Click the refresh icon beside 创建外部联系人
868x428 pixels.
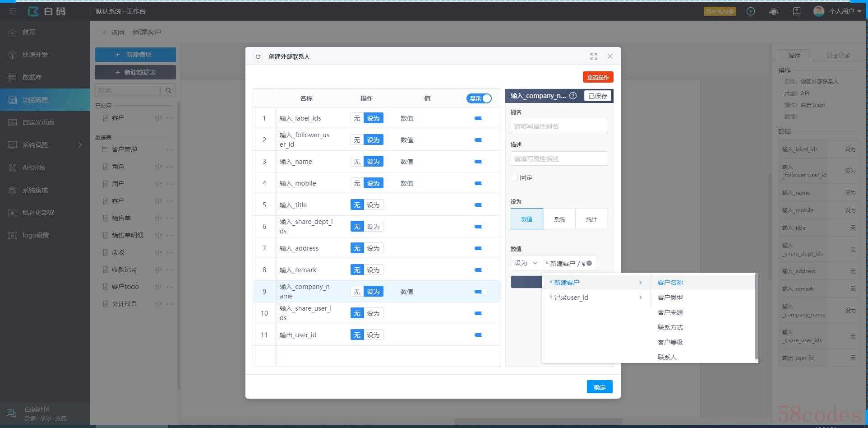(x=258, y=56)
